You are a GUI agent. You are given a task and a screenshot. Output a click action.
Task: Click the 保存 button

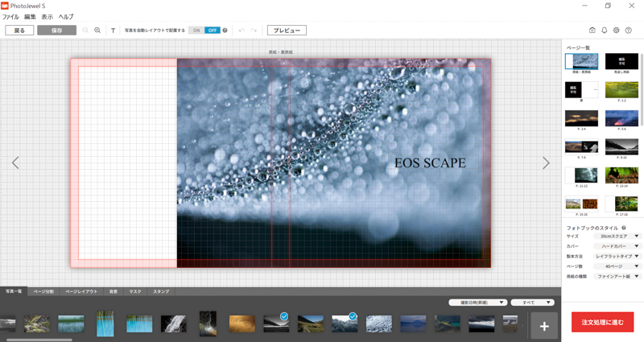[x=56, y=31]
